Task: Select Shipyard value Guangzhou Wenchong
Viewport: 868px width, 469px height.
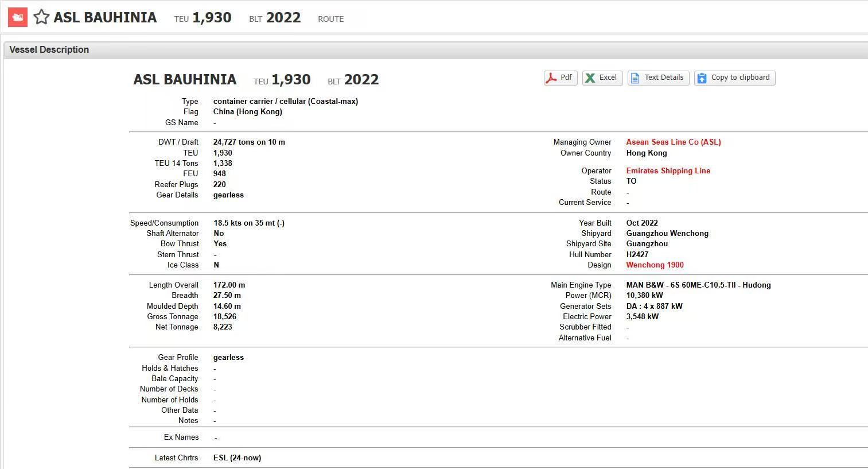Action: click(667, 234)
